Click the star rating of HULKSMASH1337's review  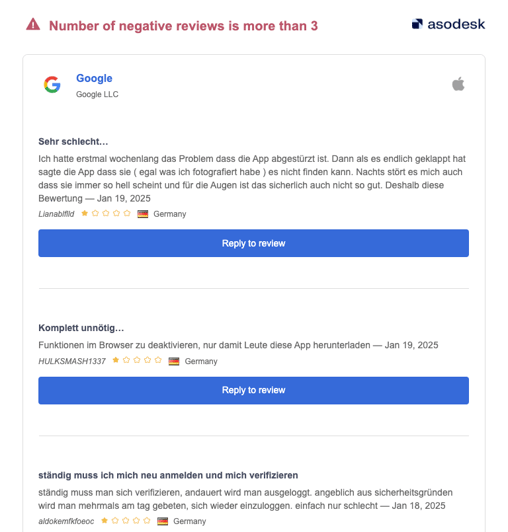pyautogui.click(x=137, y=360)
